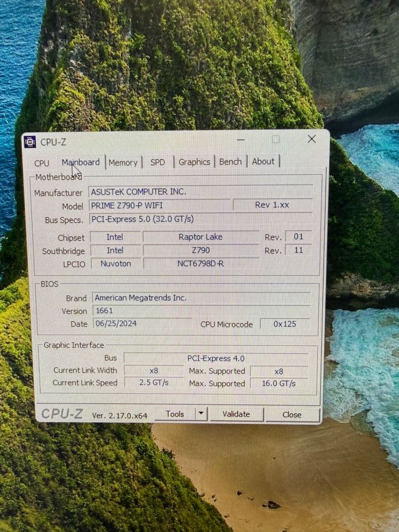
Task: Minimize the CPU-Z window
Action: tap(241, 139)
